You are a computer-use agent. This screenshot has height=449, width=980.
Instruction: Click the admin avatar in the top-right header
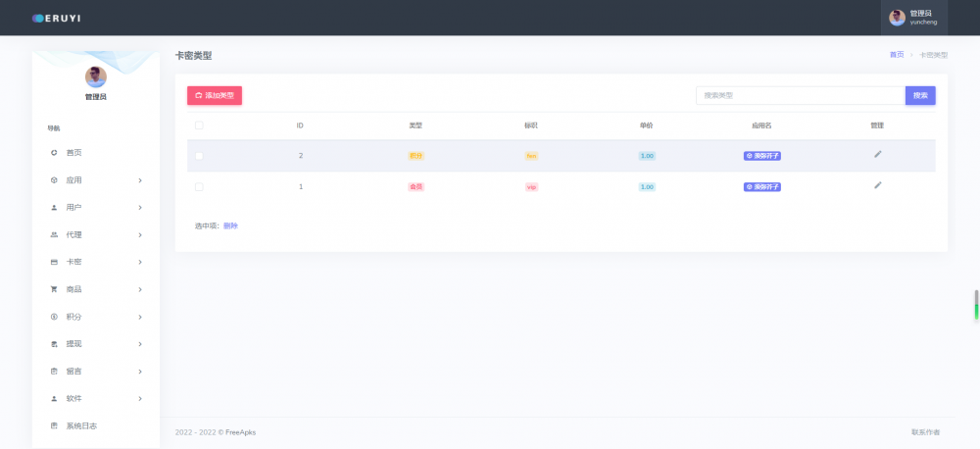(x=897, y=18)
